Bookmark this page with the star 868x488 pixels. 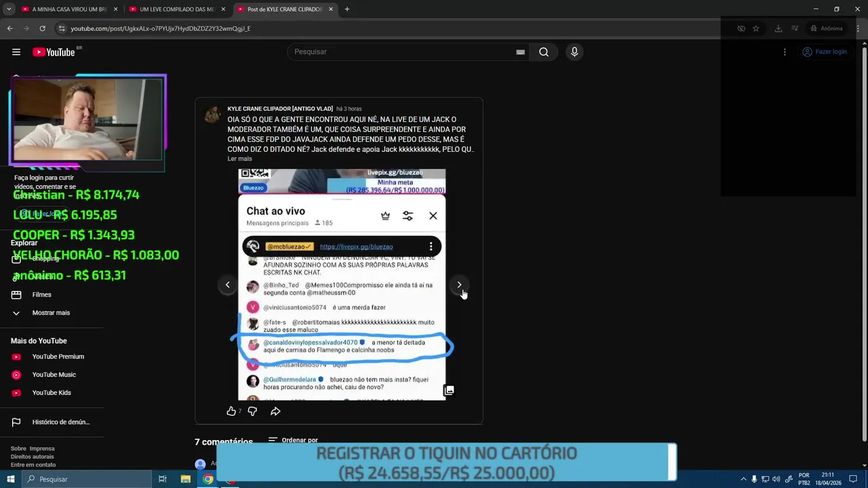(x=756, y=28)
